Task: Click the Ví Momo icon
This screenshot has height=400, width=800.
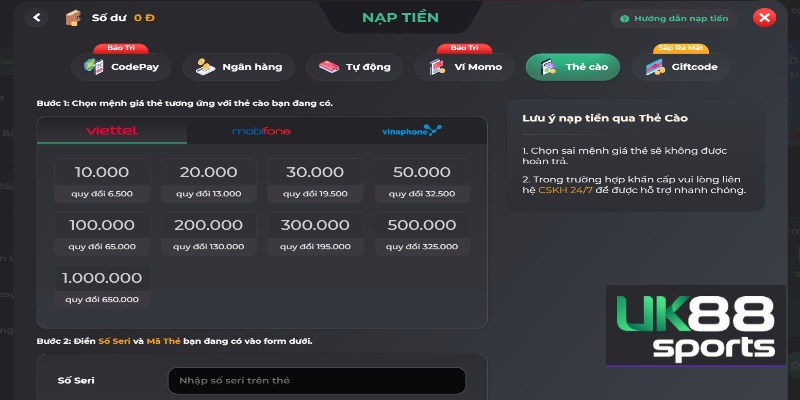Action: pyautogui.click(x=437, y=67)
